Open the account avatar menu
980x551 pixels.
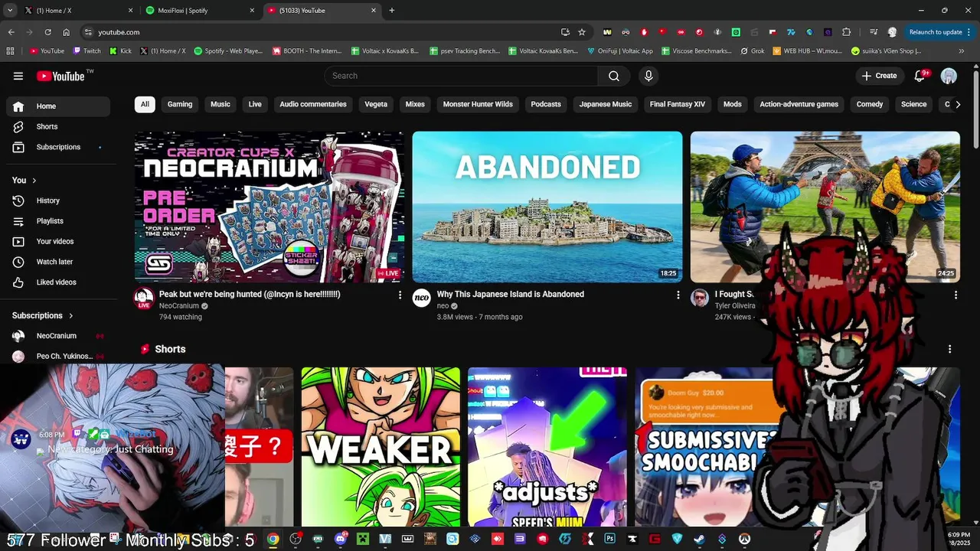pos(949,76)
